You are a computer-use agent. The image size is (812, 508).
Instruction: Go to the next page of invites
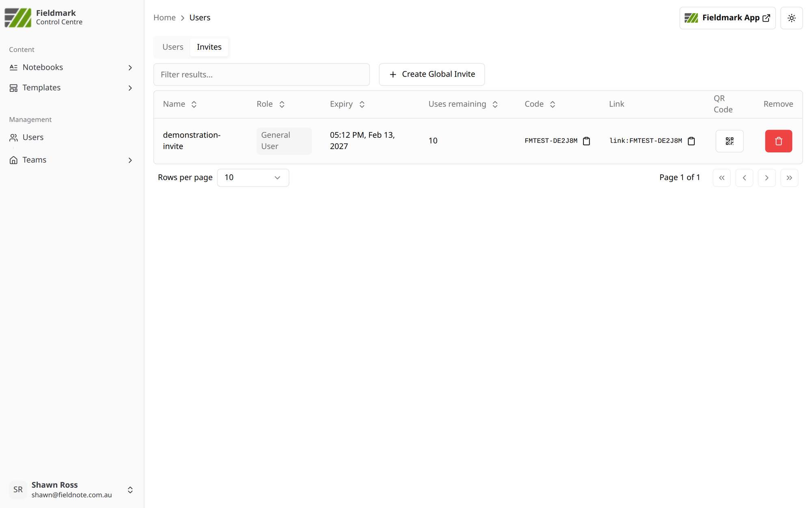767,178
